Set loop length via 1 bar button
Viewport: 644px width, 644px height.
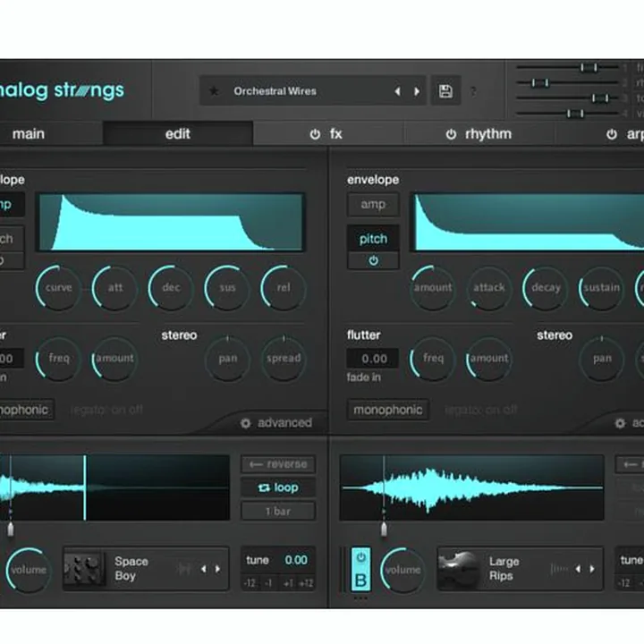278,512
